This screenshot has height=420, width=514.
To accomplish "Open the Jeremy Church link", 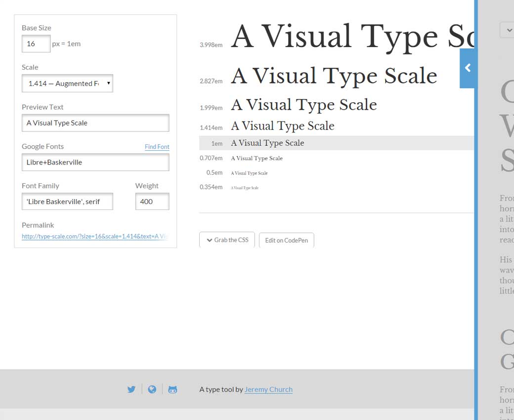I will (268, 389).
